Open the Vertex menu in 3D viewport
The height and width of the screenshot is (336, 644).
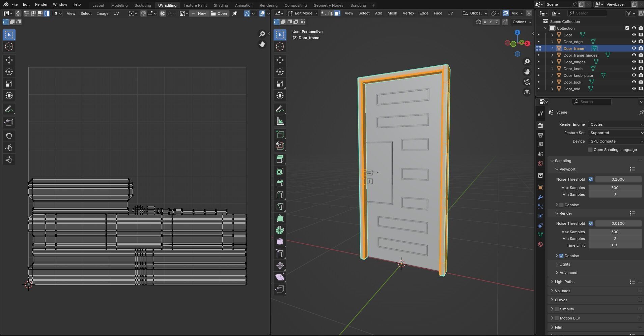[408, 13]
